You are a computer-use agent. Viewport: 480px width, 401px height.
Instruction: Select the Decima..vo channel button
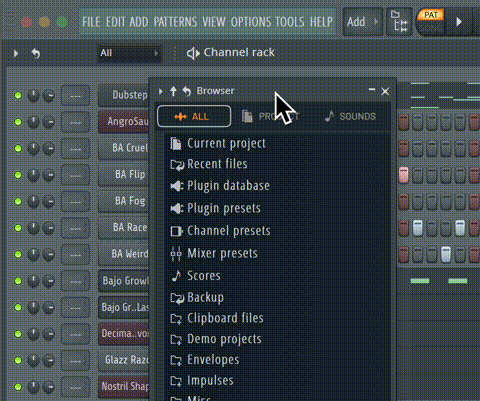point(124,333)
